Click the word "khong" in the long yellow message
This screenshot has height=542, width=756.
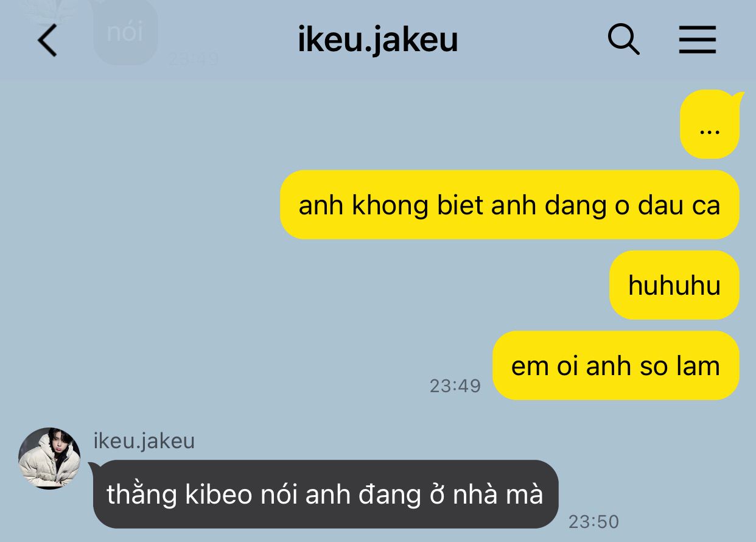click(x=391, y=206)
